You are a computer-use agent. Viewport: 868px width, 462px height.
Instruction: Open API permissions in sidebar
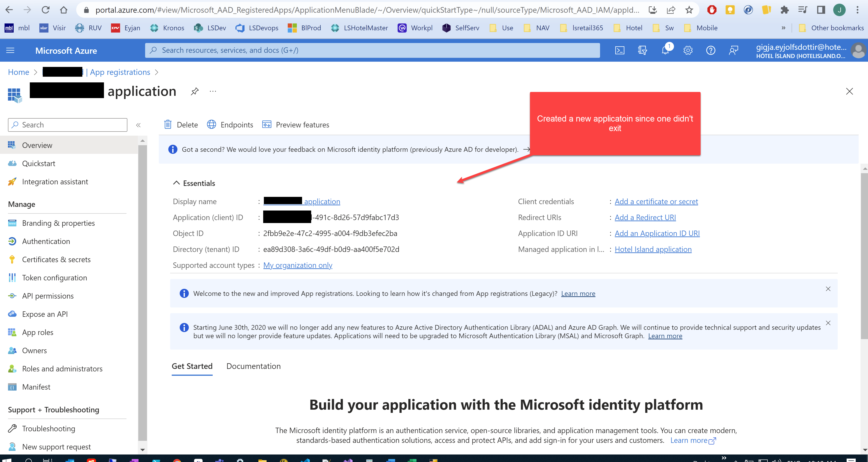[48, 296]
